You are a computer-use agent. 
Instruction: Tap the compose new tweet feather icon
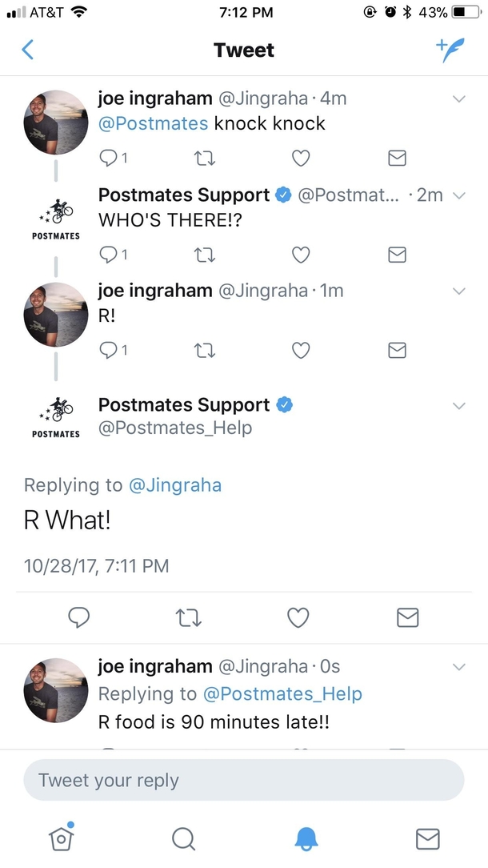(x=450, y=50)
